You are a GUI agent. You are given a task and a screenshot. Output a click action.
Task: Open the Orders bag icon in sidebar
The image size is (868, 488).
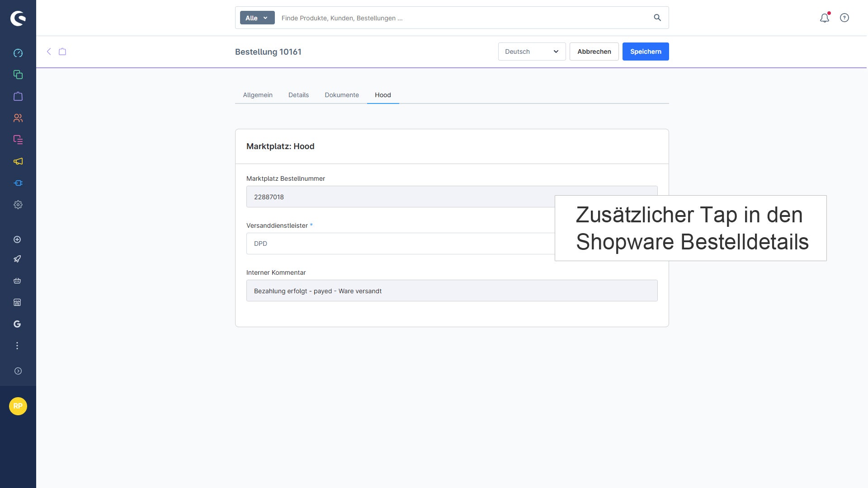(18, 96)
